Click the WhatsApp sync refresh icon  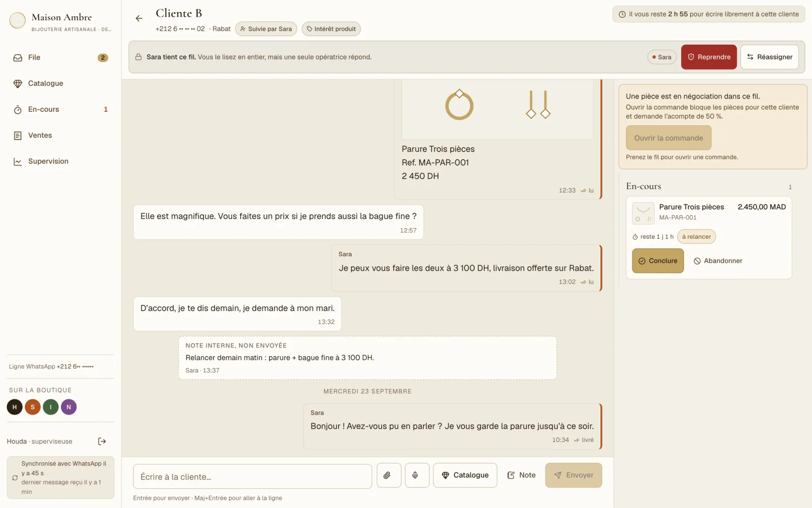click(15, 478)
